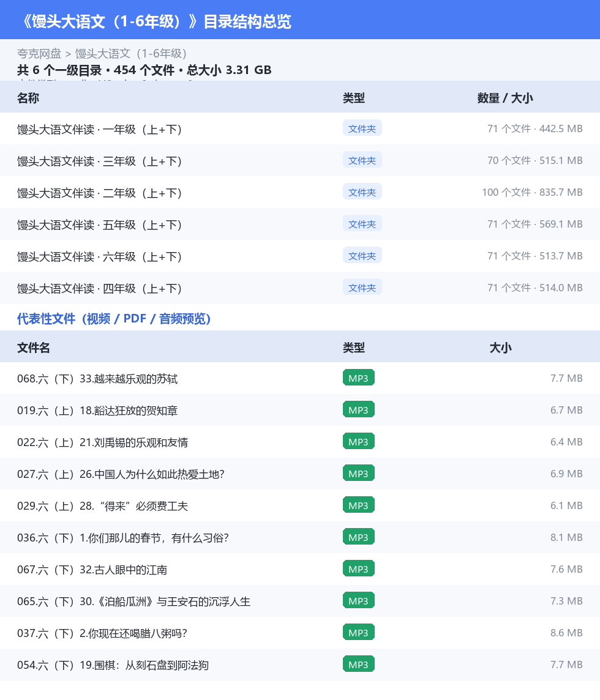Click the 文件夹 badge in 六年级 row
This screenshot has width=600, height=700.
[362, 256]
